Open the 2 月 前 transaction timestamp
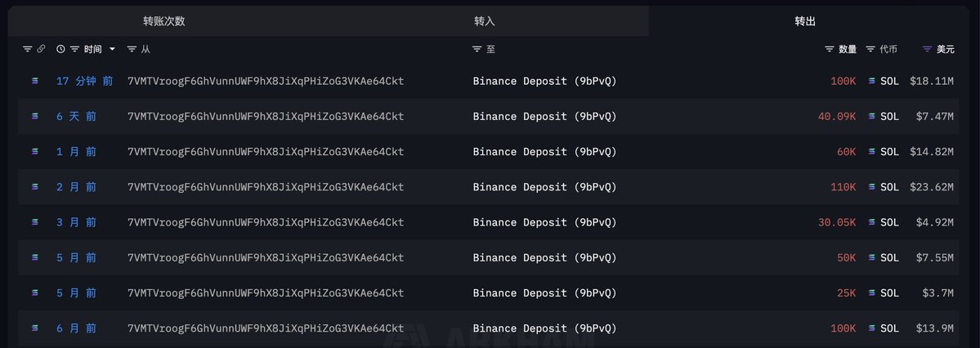The height and width of the screenshot is (348, 980). click(x=76, y=187)
